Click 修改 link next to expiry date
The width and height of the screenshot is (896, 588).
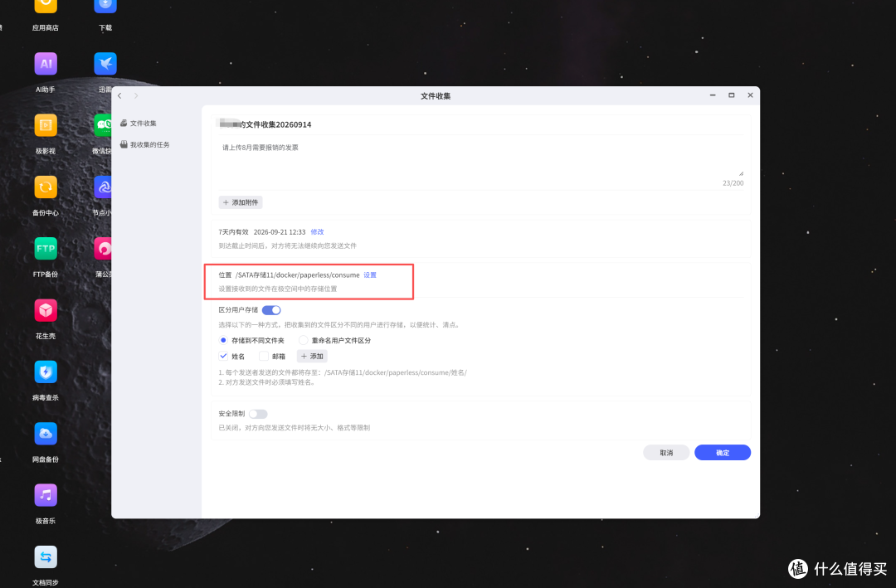click(317, 232)
